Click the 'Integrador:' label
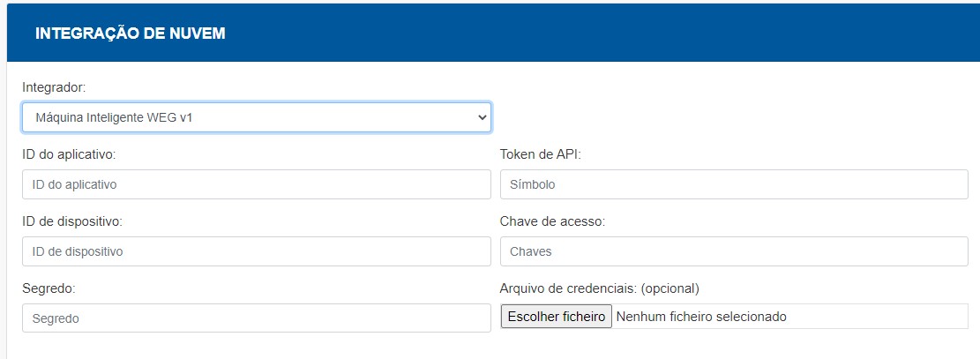The image size is (980, 359). [x=54, y=87]
